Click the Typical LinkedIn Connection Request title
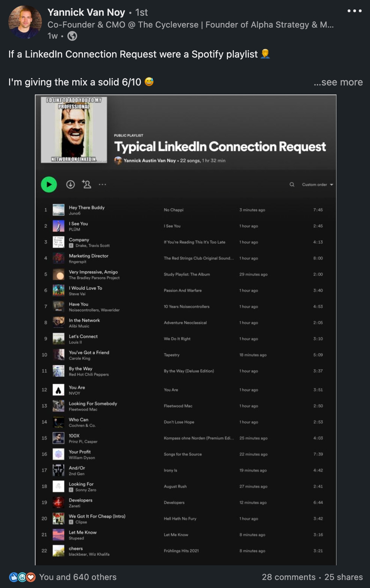 (220, 146)
